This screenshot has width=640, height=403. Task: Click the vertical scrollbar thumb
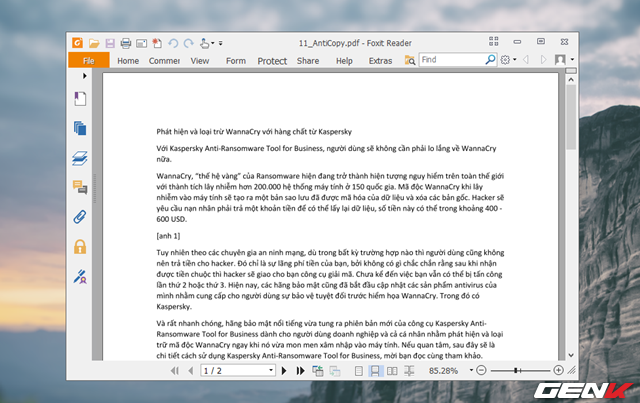tap(571, 118)
